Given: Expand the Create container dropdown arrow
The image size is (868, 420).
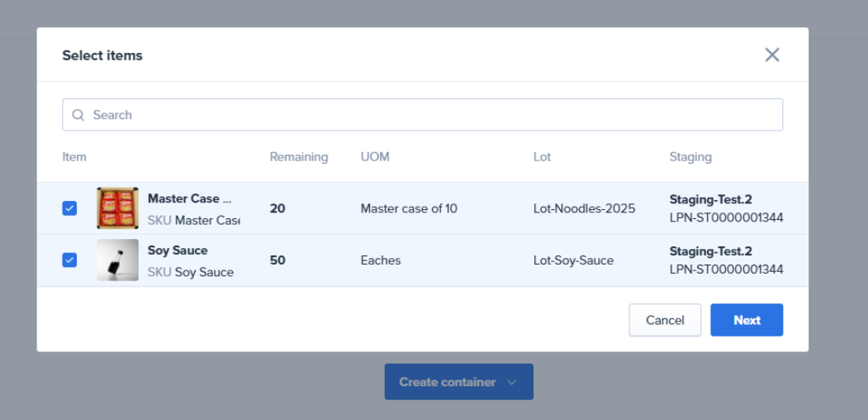Looking at the screenshot, I should pos(512,382).
